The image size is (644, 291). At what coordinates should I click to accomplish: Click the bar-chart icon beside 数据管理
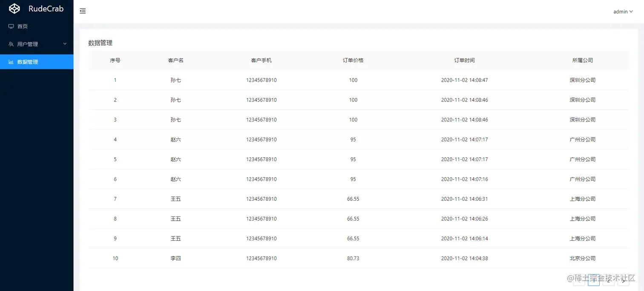[x=11, y=62]
